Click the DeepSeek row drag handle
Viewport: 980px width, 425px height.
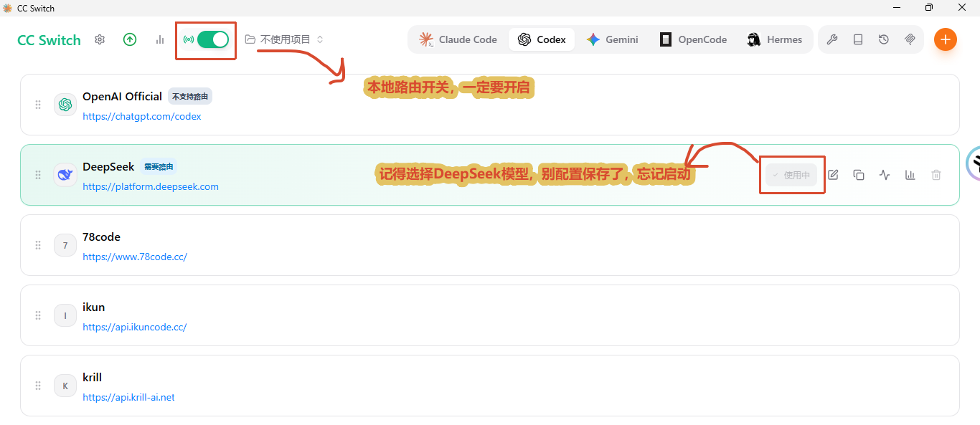(38, 175)
